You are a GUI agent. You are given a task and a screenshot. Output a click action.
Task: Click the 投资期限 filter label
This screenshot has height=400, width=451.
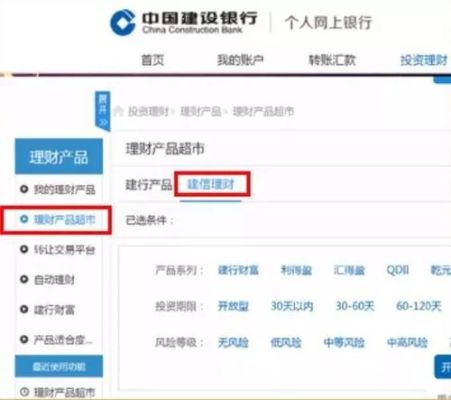point(179,306)
